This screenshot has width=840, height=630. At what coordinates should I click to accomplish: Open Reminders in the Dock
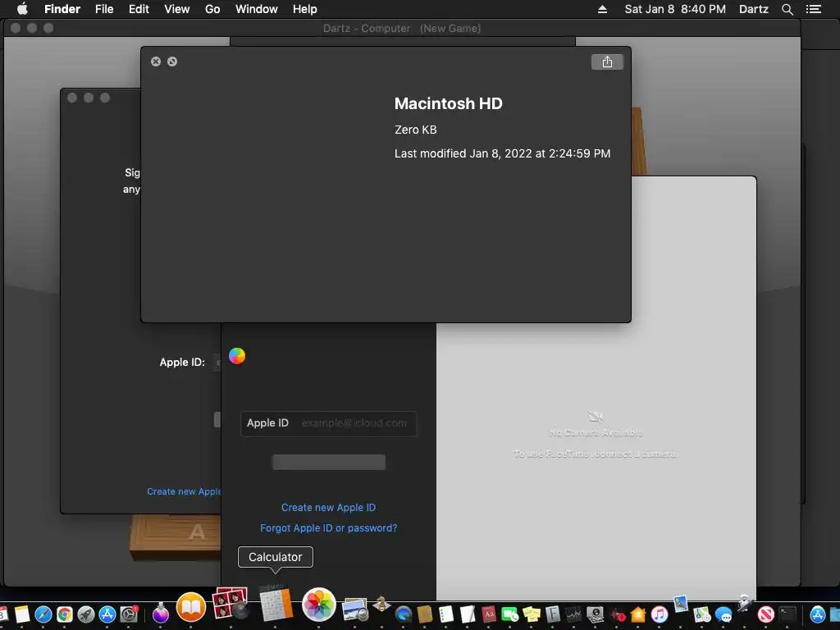tap(445, 614)
